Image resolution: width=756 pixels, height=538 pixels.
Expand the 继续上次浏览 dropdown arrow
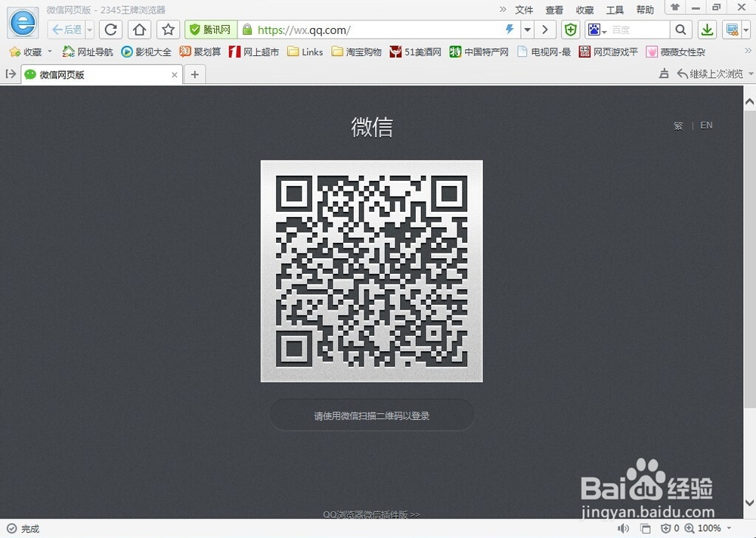point(751,74)
